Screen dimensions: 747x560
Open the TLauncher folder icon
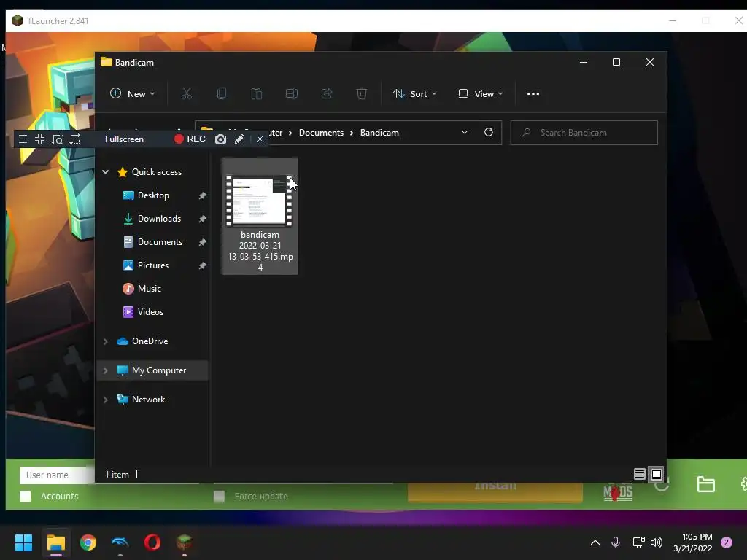click(705, 484)
